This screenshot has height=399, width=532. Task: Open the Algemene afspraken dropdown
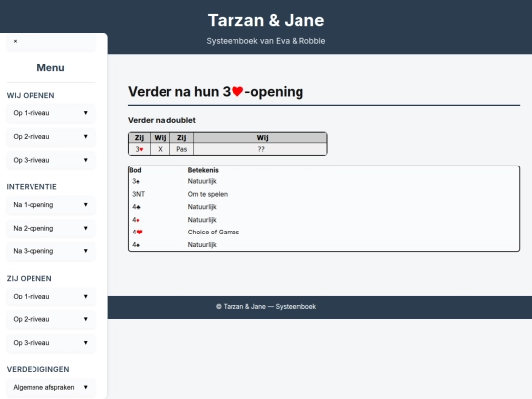pyautogui.click(x=50, y=387)
